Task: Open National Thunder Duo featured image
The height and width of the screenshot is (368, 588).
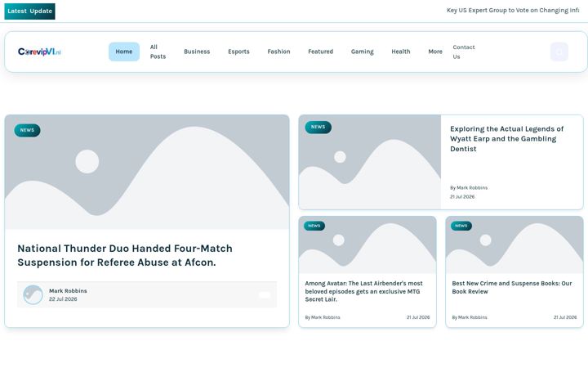Action: pyautogui.click(x=147, y=172)
